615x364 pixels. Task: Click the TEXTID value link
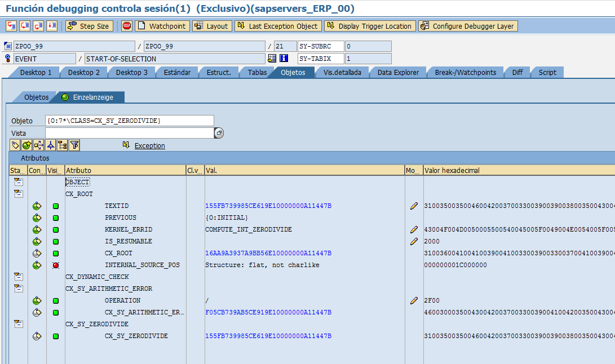[268, 206]
